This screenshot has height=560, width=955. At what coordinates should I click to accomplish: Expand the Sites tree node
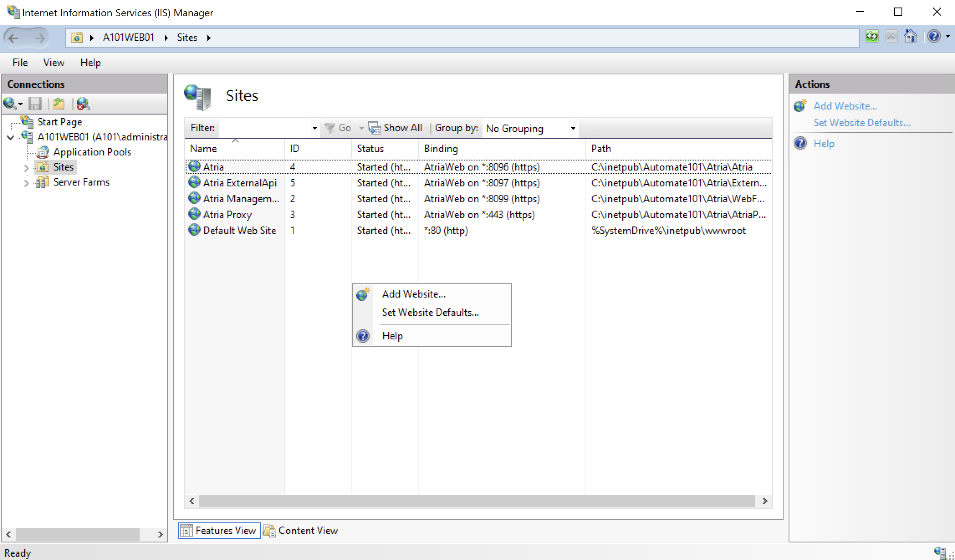point(26,168)
